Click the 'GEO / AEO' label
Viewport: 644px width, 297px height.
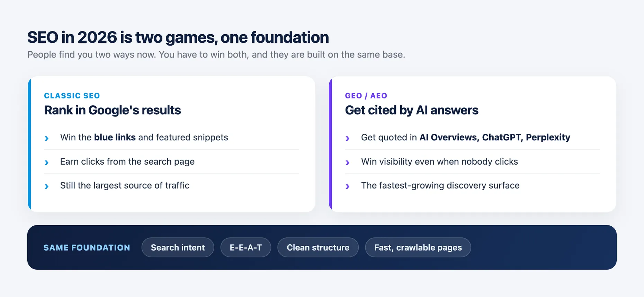point(366,96)
